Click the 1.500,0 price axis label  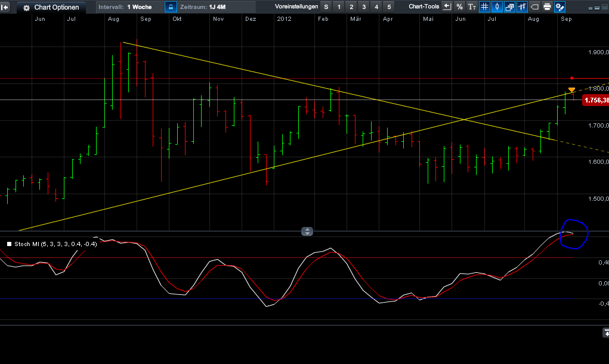[x=598, y=199]
